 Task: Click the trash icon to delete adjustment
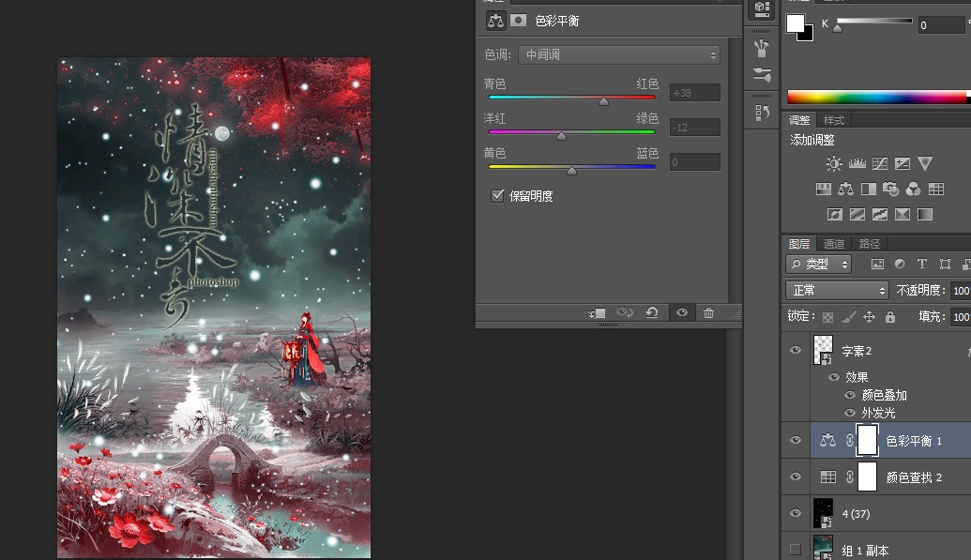click(x=708, y=313)
